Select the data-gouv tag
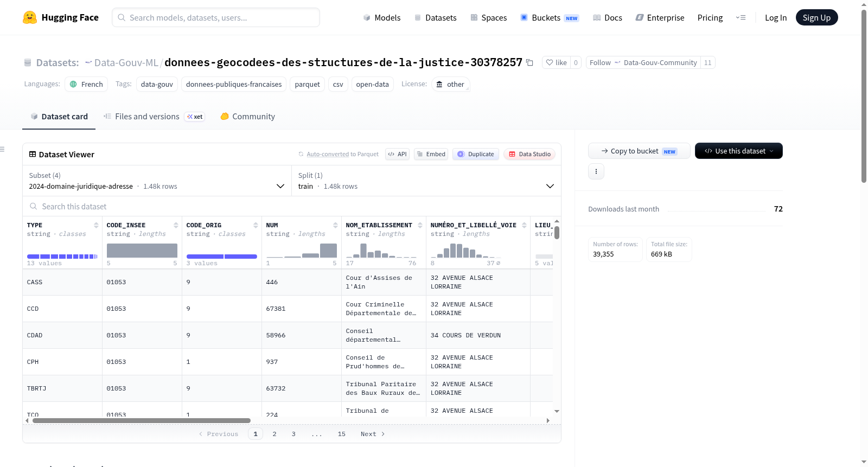This screenshot has width=868, height=467. (x=157, y=84)
